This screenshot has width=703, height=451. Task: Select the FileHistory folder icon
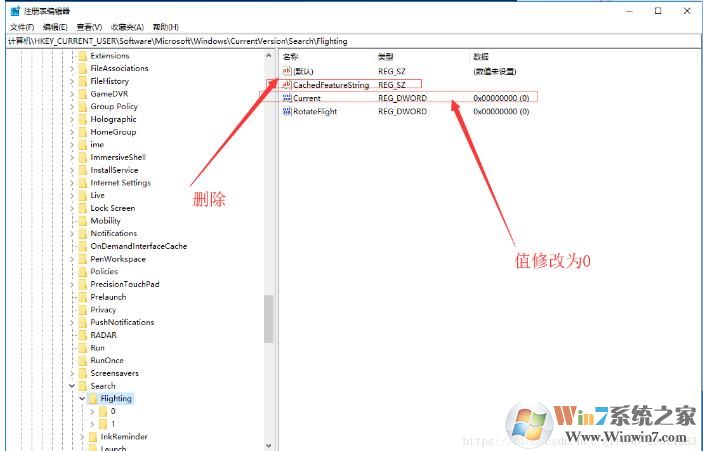click(x=82, y=81)
